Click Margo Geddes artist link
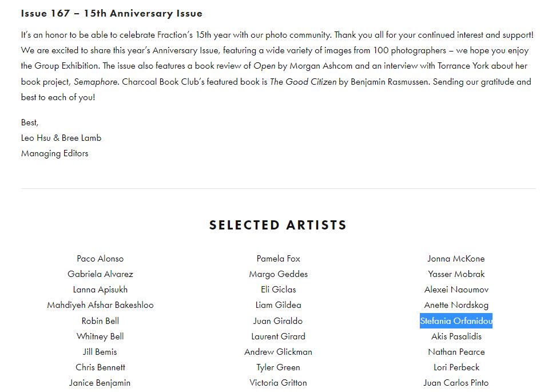 pyautogui.click(x=278, y=274)
